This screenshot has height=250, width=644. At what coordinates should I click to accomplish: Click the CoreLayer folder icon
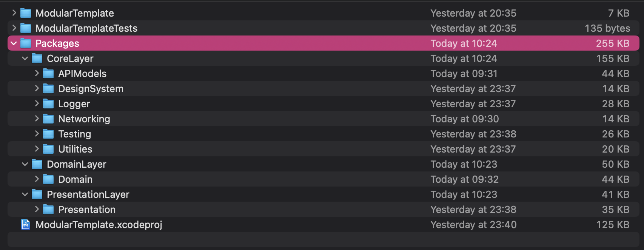37,59
